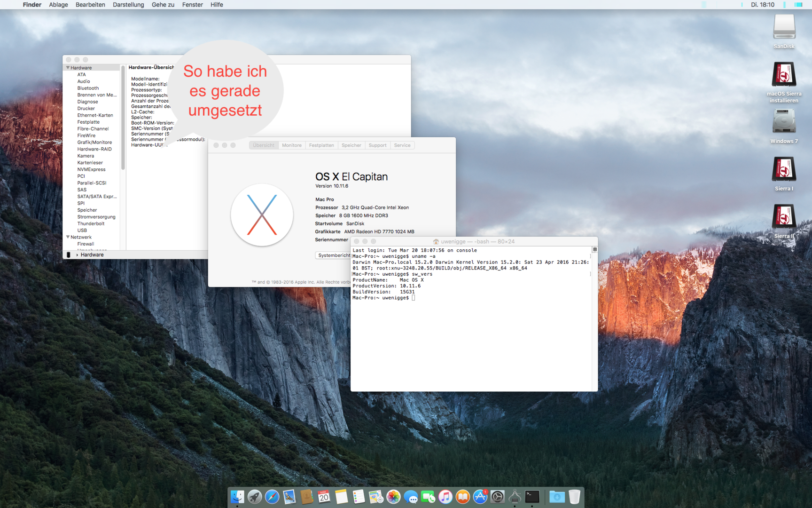This screenshot has width=812, height=508.
Task: Select the Sierra II desktop volume
Action: coord(784,221)
